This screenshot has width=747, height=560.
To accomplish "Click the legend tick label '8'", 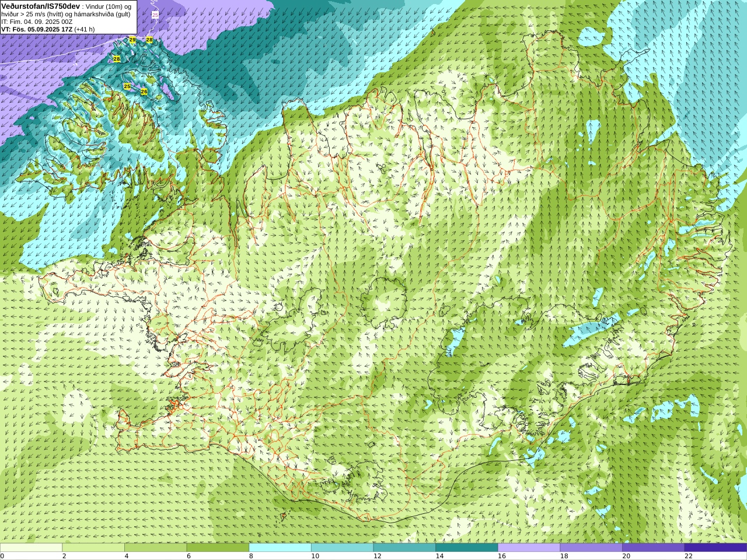I will coord(251,556).
